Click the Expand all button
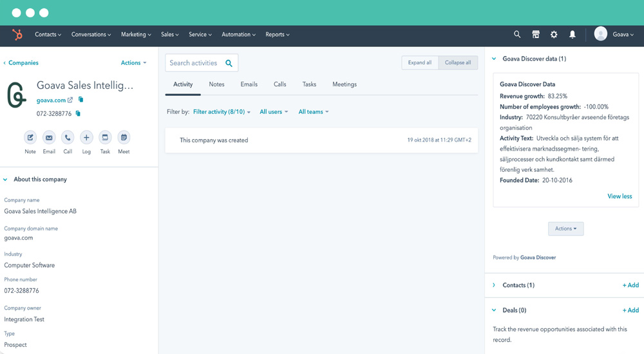This screenshot has width=644, height=354. (x=420, y=62)
